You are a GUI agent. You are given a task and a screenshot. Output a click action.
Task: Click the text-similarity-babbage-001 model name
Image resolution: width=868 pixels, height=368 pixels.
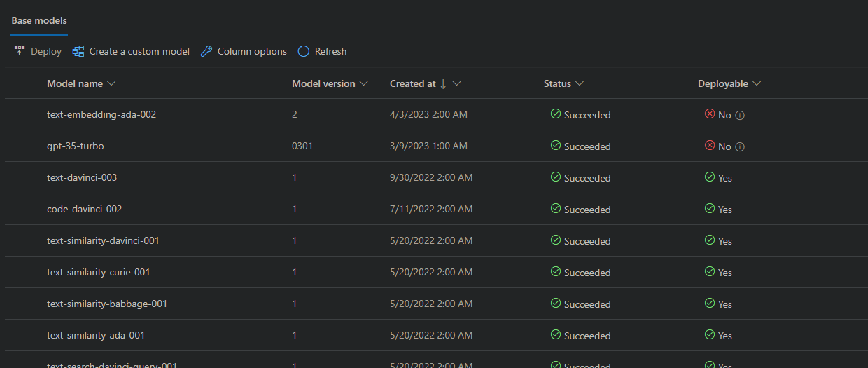[107, 304]
